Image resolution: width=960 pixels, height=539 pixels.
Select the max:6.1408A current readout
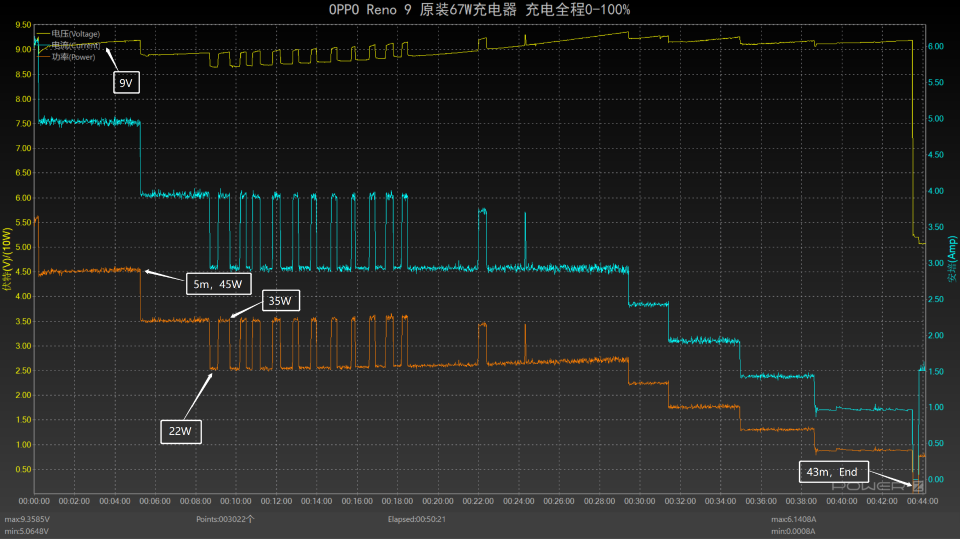click(793, 519)
